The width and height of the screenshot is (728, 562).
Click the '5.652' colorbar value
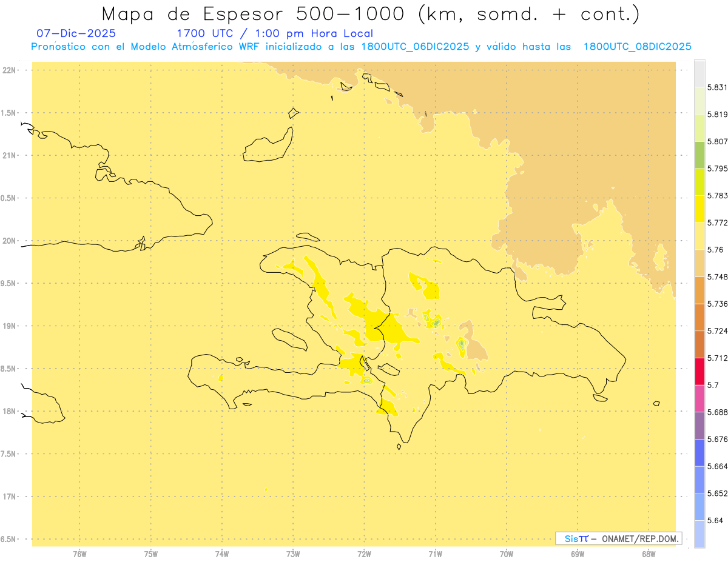(717, 493)
